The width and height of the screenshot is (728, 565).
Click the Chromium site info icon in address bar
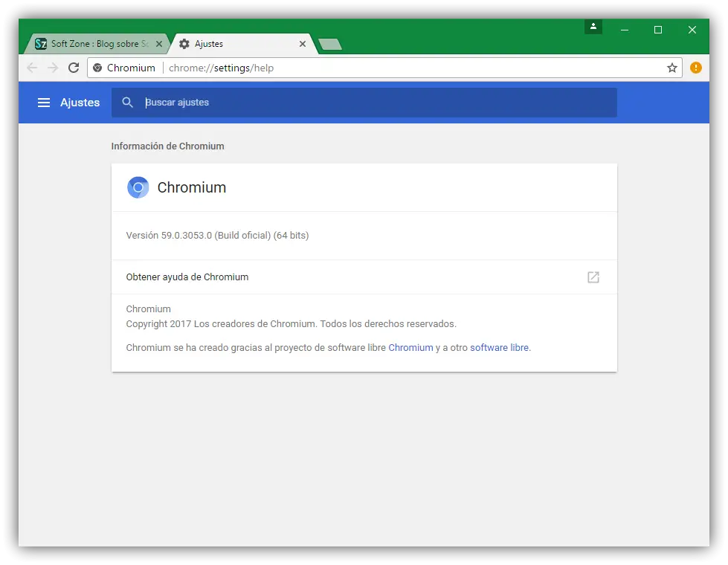coord(97,68)
